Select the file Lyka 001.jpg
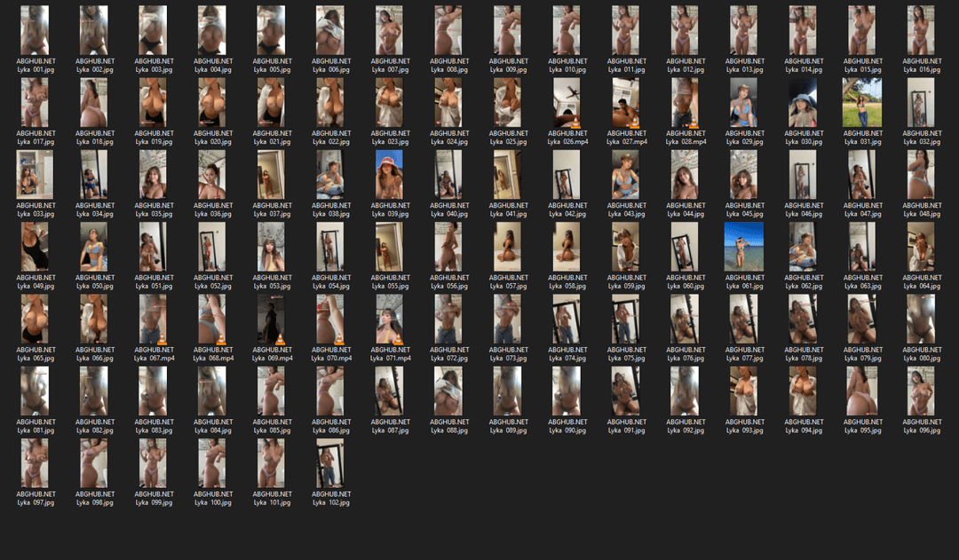959x560 pixels. point(35,31)
